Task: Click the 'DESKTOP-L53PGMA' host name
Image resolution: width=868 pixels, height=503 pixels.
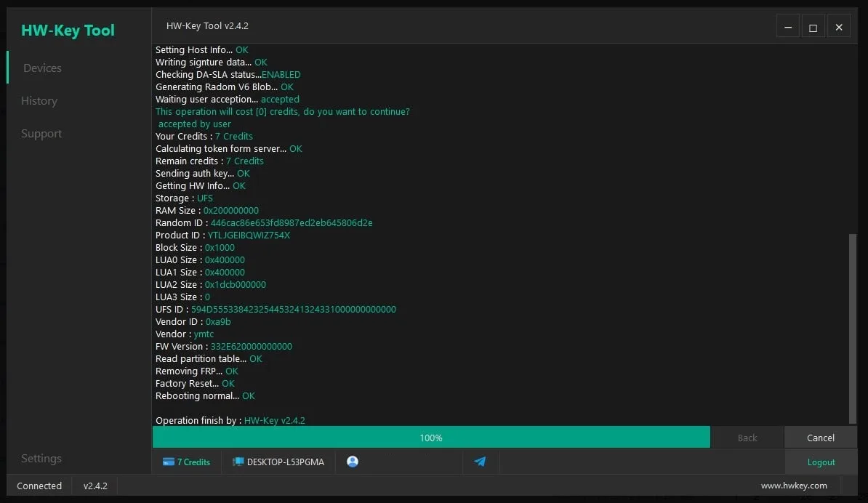Action: [285, 462]
